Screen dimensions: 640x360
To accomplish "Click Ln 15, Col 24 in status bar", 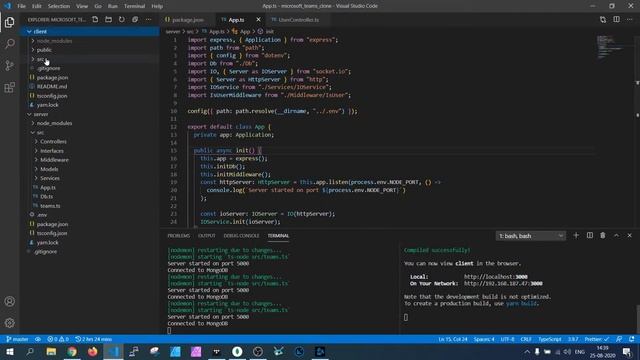I will click(x=453, y=339).
